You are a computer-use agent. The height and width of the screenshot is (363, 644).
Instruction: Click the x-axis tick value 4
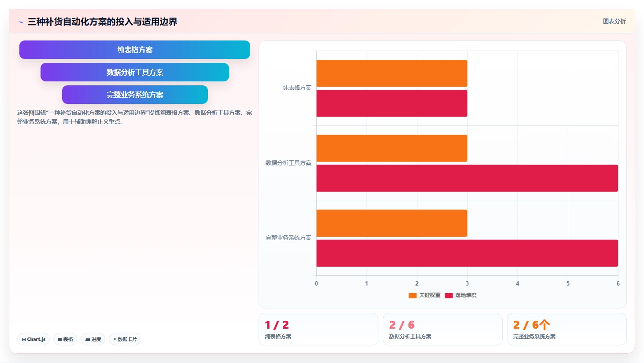click(x=518, y=283)
